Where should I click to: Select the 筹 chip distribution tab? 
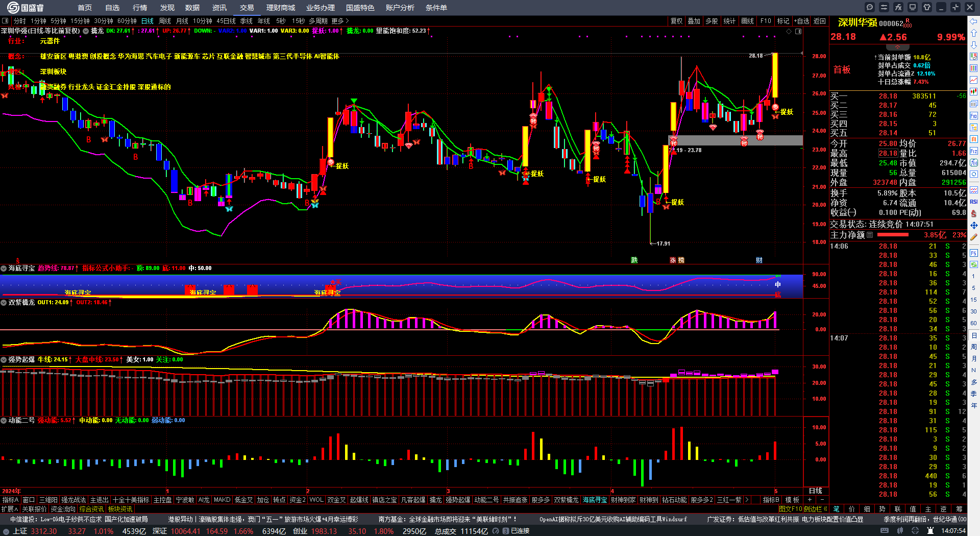(959, 509)
